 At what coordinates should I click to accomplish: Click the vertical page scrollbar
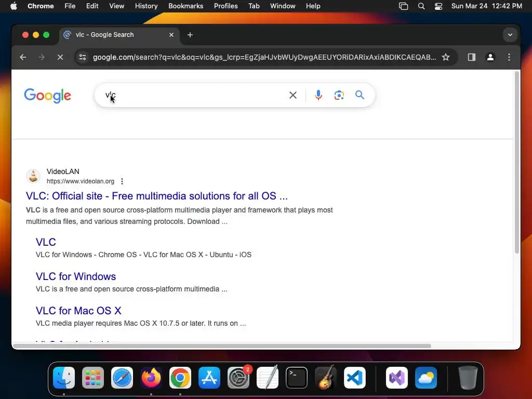[x=517, y=162]
